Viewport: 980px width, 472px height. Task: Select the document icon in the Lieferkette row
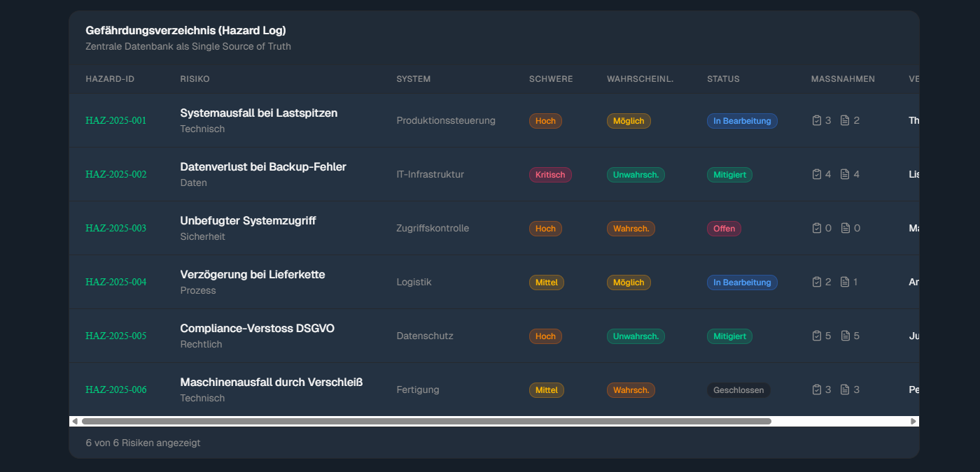coord(845,281)
